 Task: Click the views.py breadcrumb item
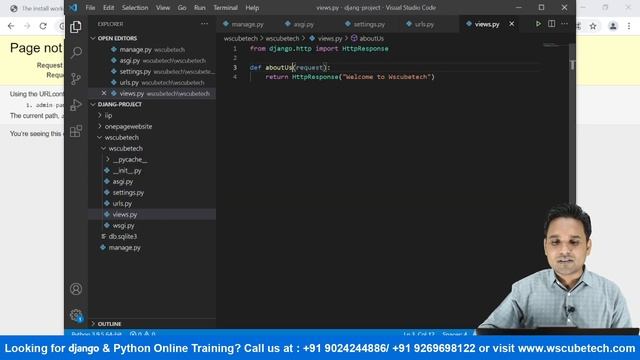point(326,38)
